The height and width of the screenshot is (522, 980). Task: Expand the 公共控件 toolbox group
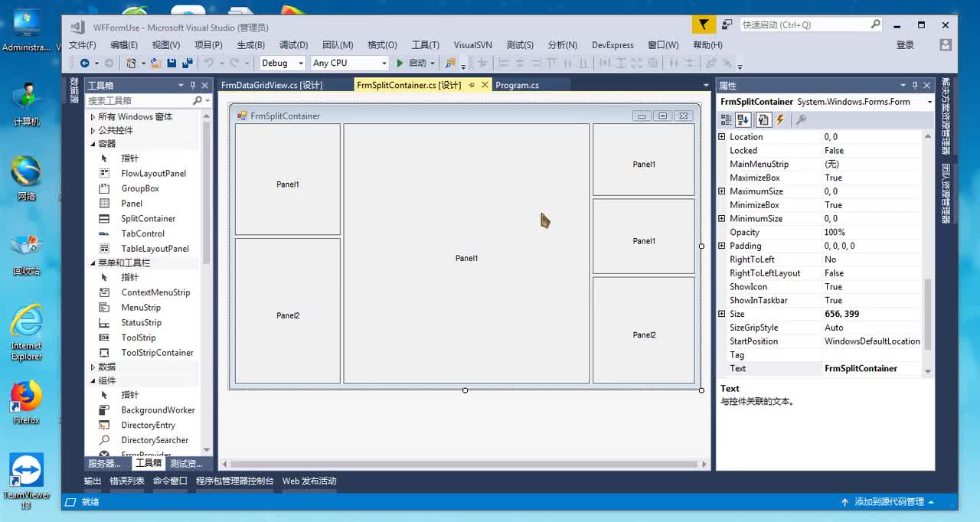coord(93,131)
